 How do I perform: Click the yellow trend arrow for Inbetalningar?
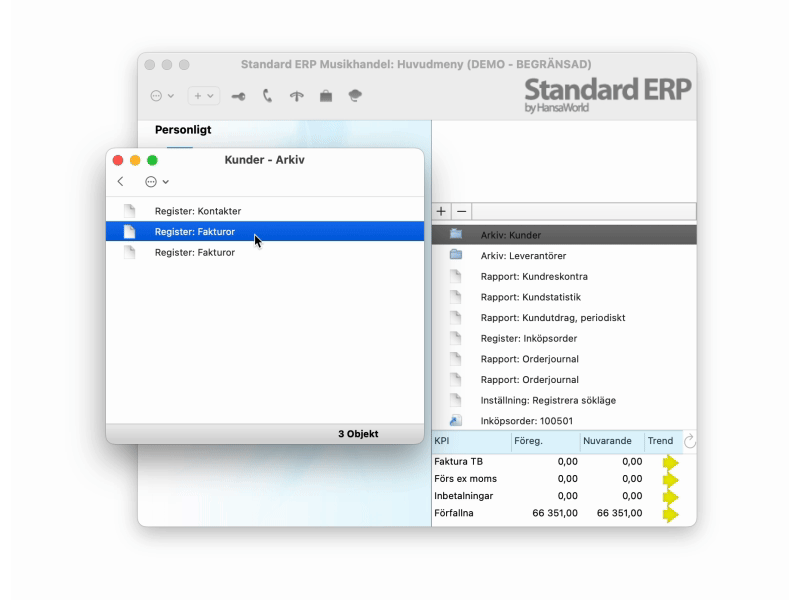click(670, 497)
